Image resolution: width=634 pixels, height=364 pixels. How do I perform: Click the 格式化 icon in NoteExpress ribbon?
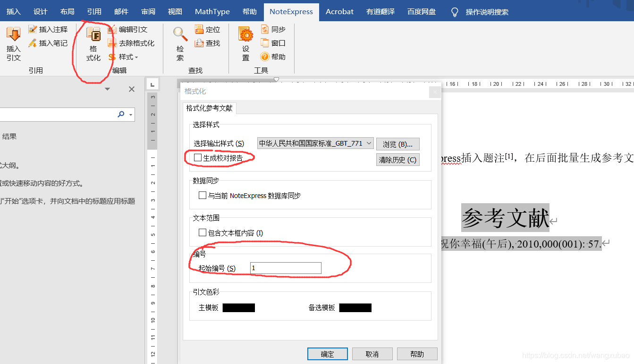coord(93,35)
